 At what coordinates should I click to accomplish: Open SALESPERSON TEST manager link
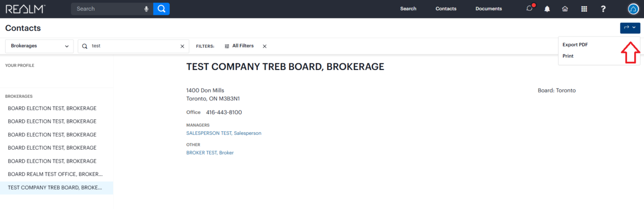click(x=224, y=133)
